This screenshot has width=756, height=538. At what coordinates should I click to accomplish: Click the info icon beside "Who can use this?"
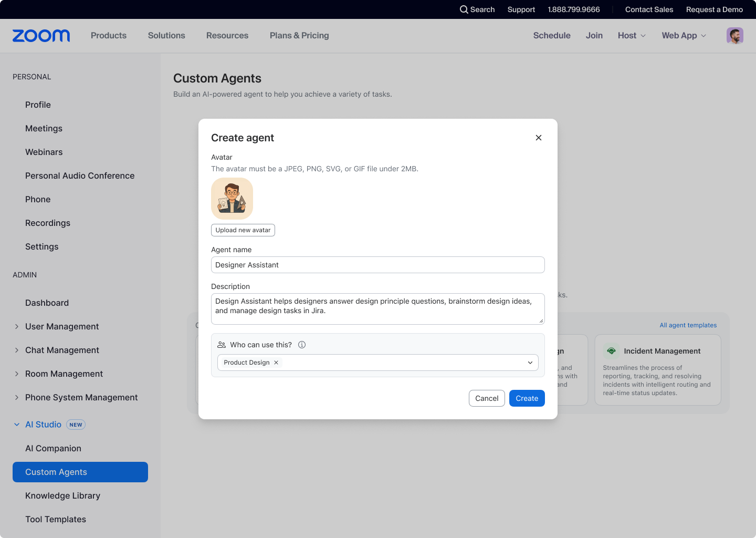pos(302,345)
